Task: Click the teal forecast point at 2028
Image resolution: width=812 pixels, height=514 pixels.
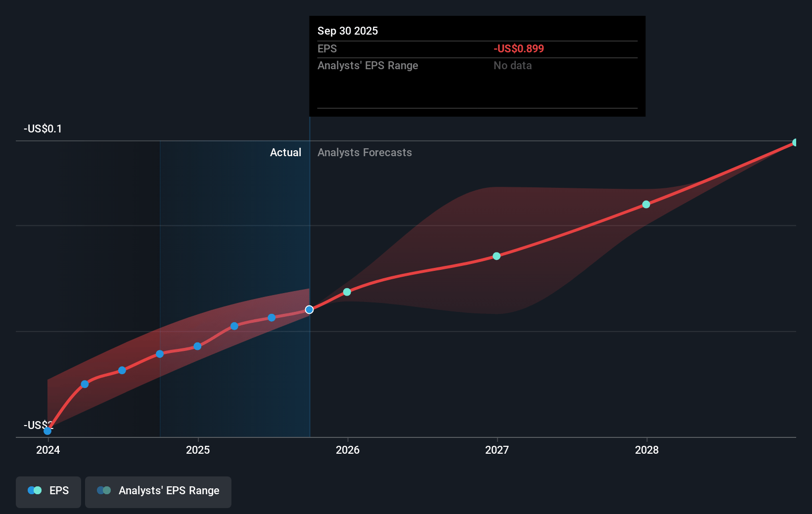Action: coord(646,205)
